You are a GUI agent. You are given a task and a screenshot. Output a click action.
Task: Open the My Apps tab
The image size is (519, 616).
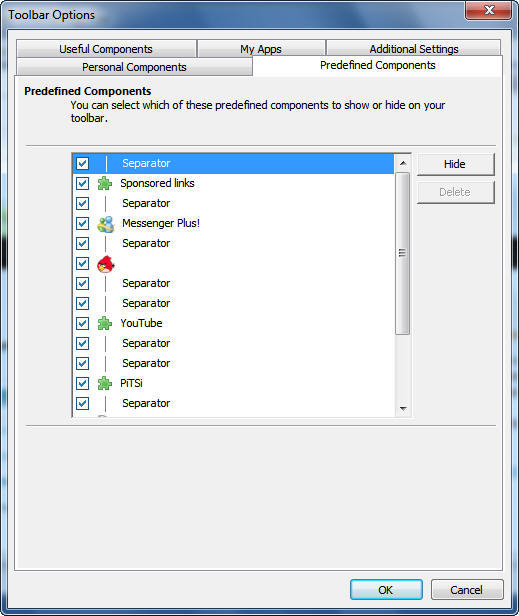[x=261, y=49]
